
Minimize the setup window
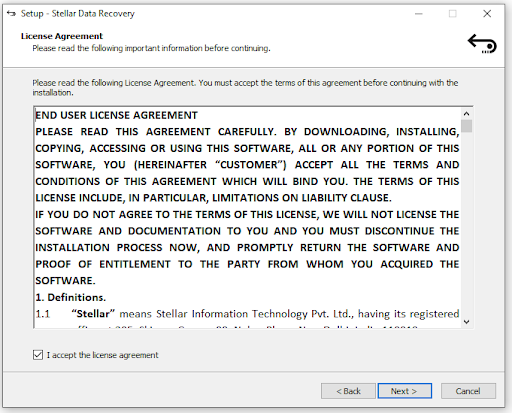click(419, 14)
